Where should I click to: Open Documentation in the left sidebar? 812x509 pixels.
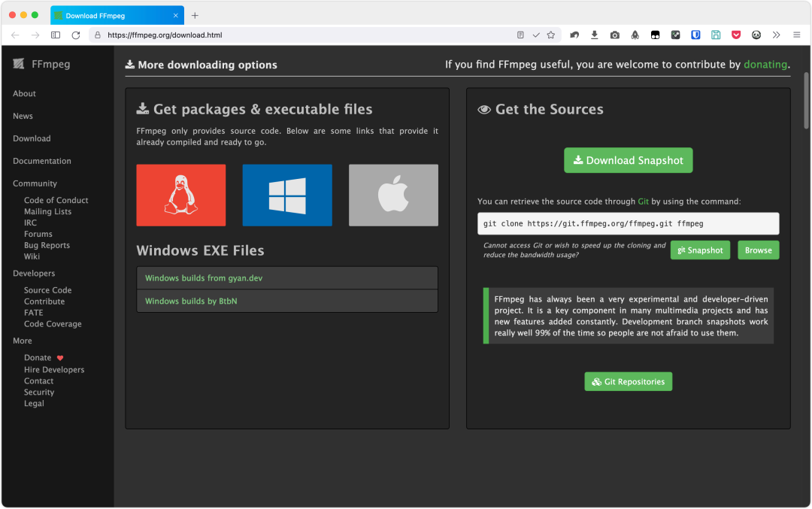point(42,161)
